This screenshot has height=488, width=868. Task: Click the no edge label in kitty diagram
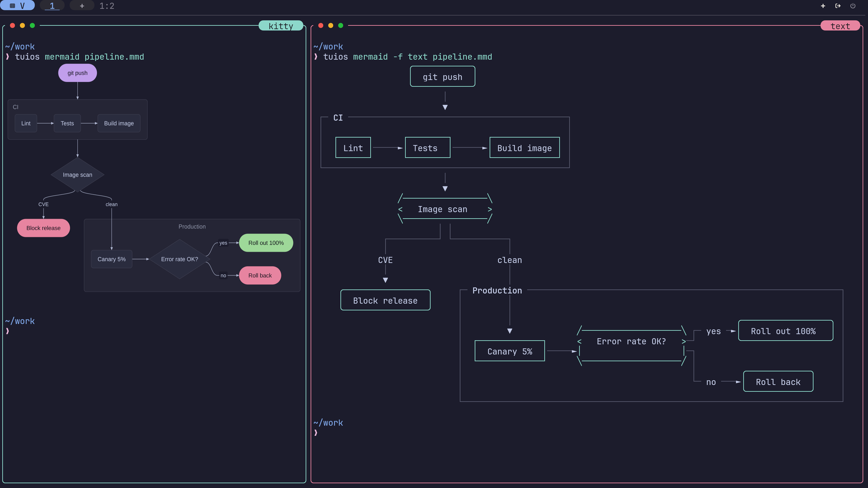tap(223, 276)
